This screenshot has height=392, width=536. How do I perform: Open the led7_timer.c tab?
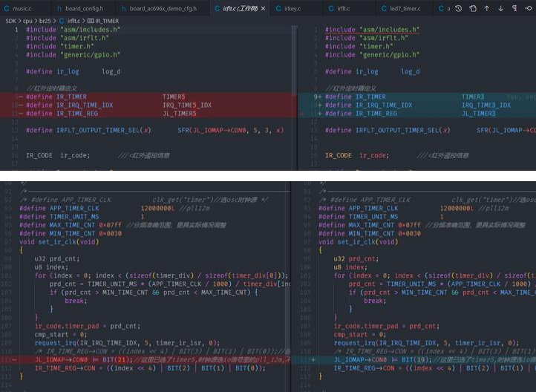tap(405, 8)
